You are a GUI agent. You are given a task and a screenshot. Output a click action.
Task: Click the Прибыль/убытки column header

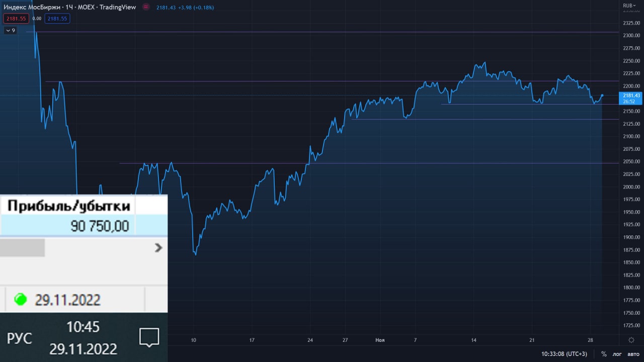point(68,206)
